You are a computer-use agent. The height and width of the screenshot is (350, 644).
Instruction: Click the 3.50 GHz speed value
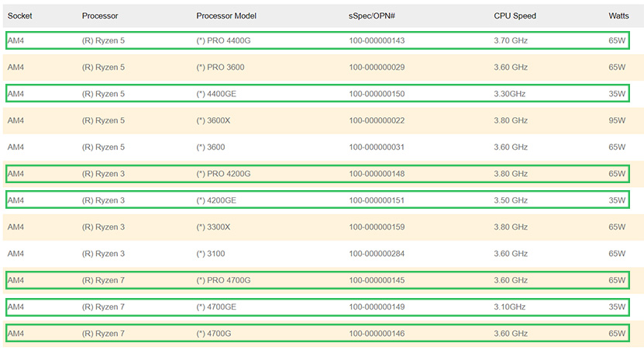click(511, 201)
